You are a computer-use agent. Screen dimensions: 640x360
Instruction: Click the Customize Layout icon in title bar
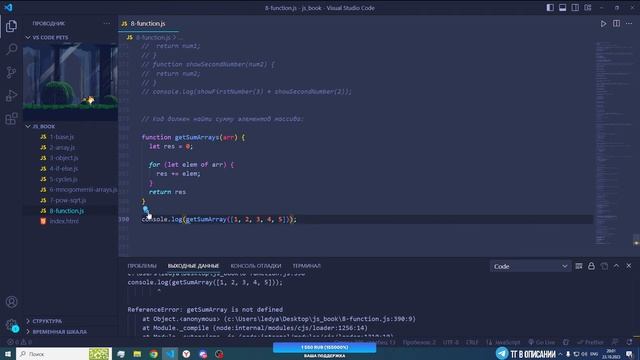tap(588, 8)
